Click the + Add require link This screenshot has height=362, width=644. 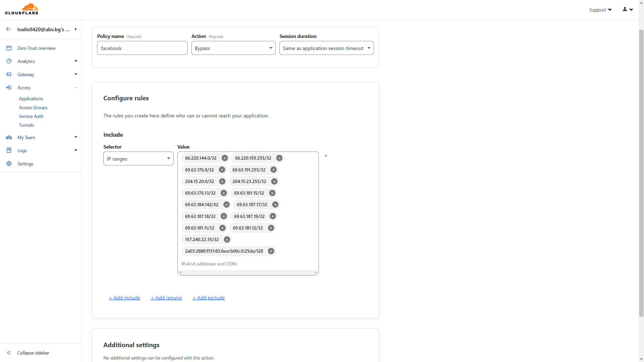[x=166, y=298]
